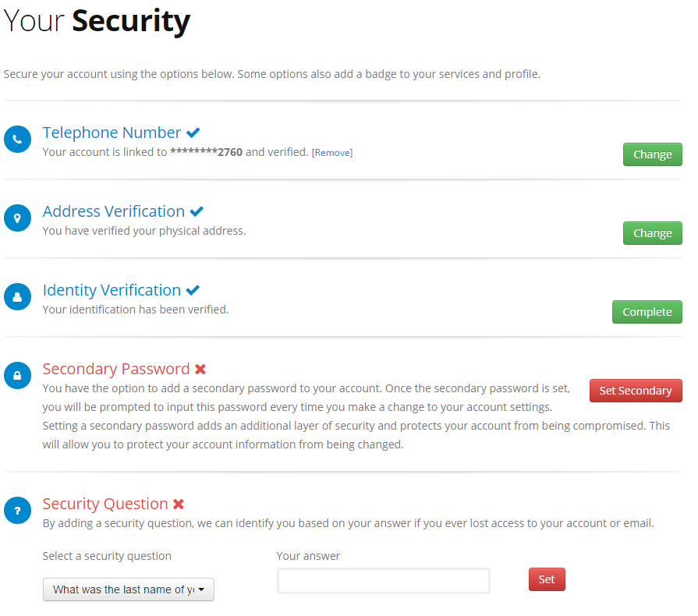The width and height of the screenshot is (698, 616).
Task: Click the Telephone Number verified checkmark
Action: tap(193, 133)
